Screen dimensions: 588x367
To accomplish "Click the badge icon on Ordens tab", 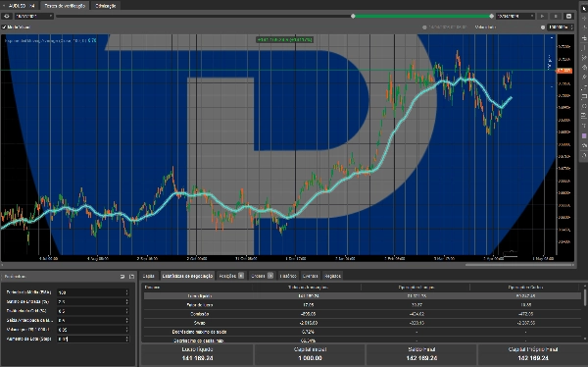I will coord(270,276).
